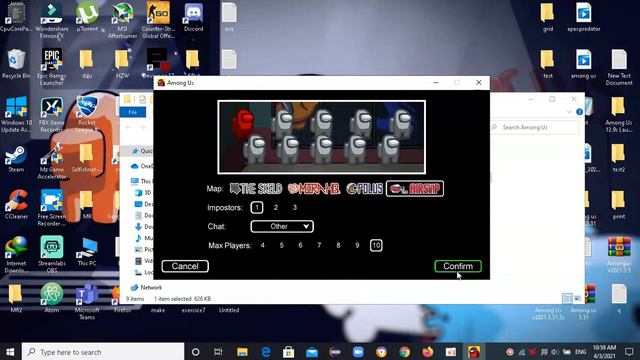Click Search Among Us field in Explorer

536,127
